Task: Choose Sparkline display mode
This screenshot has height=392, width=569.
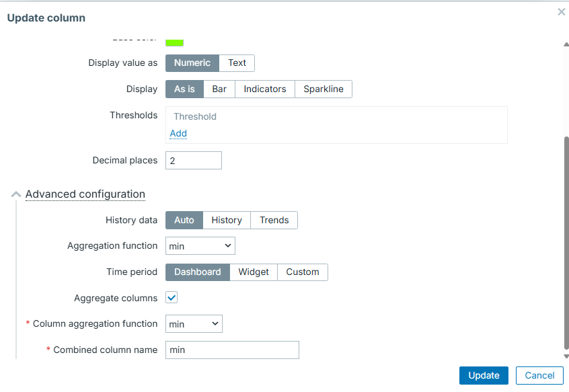Action: coord(323,89)
